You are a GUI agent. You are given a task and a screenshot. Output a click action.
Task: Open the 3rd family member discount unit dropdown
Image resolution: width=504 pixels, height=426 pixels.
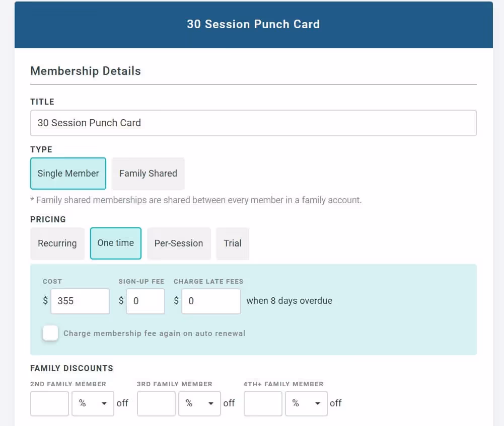point(199,403)
